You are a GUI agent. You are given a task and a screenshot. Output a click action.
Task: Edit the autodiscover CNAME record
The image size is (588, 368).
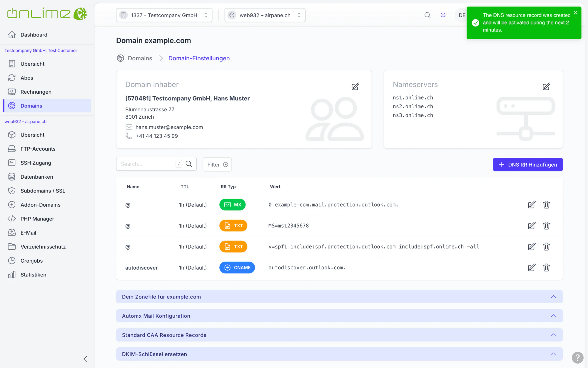point(532,267)
